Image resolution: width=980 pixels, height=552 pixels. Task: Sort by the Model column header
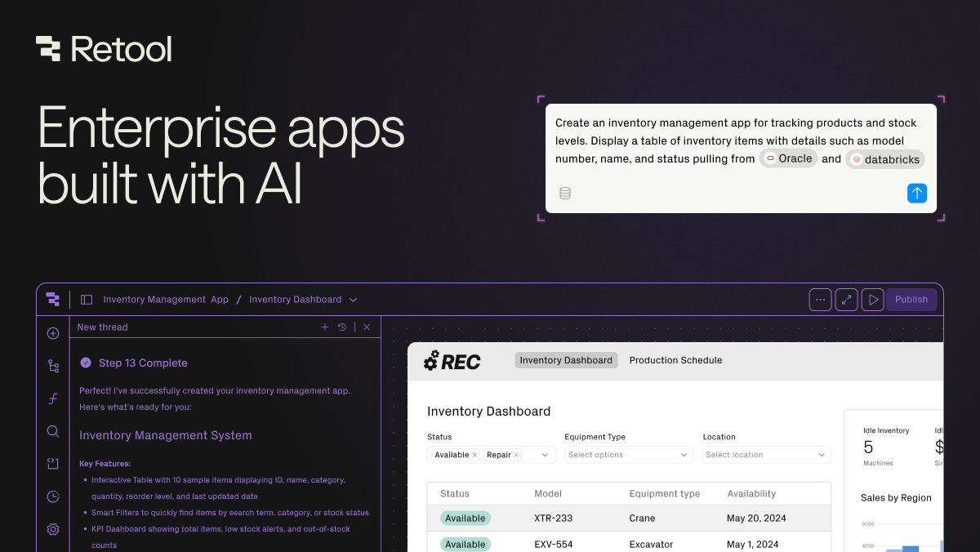(549, 494)
